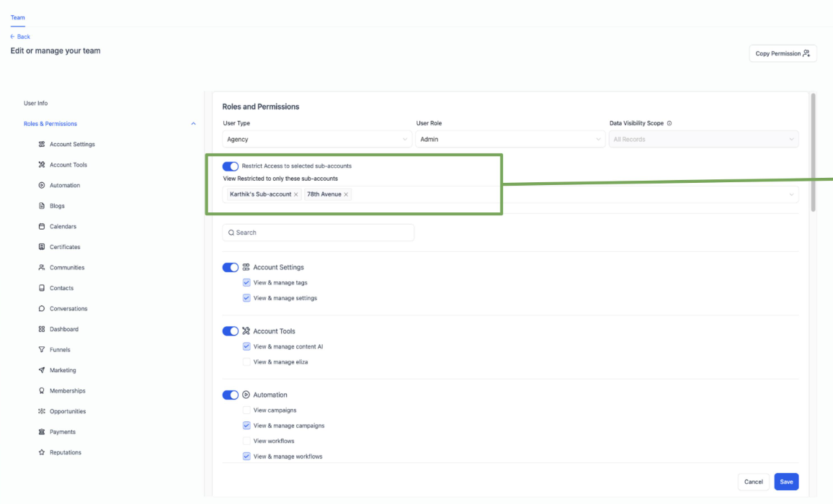
Task: Click the Opportunities icon in sidebar
Action: tap(42, 411)
